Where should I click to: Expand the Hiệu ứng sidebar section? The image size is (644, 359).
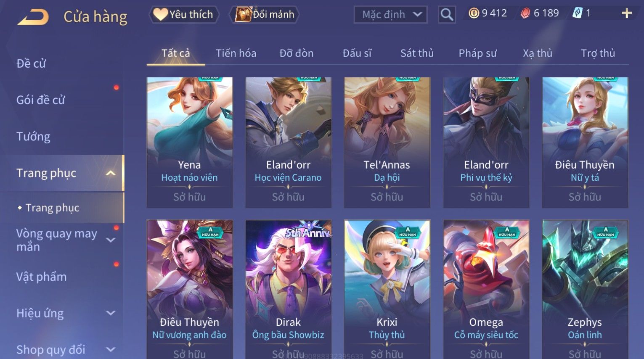111,313
